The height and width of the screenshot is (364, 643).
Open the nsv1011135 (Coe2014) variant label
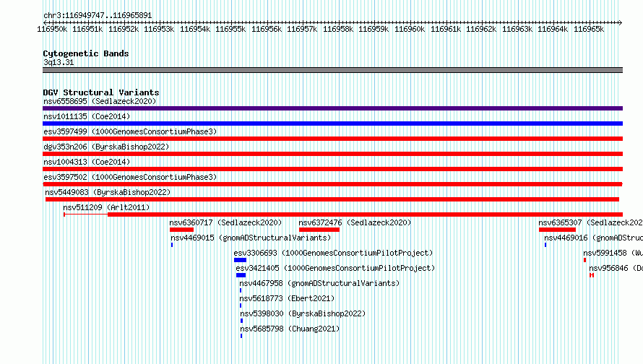pos(87,116)
